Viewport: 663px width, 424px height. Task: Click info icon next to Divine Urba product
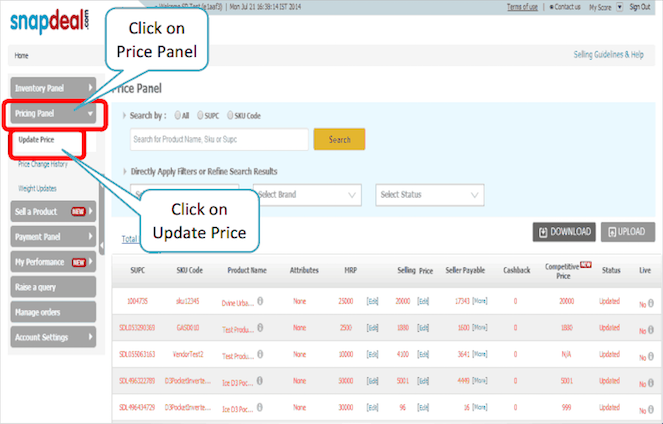(x=260, y=300)
